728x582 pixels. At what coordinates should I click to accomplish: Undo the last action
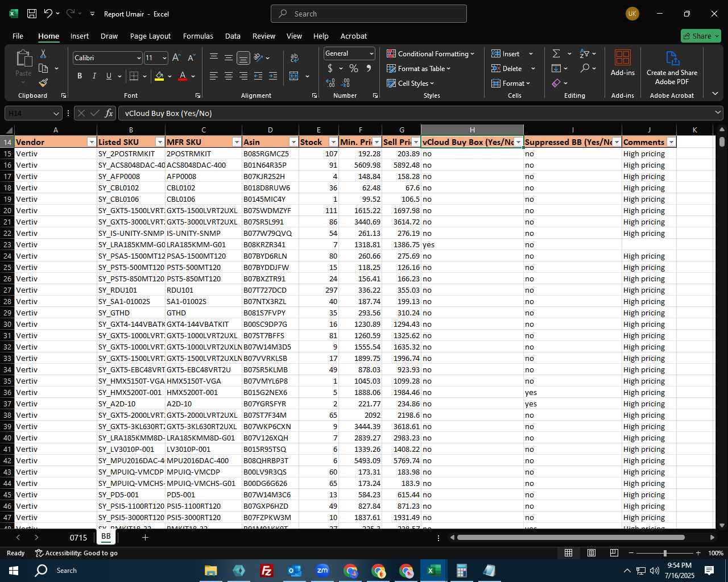(48, 14)
